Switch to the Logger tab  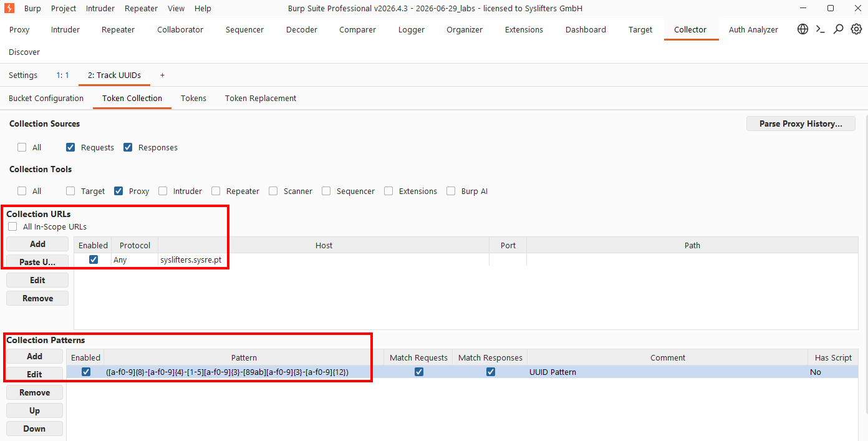point(412,29)
